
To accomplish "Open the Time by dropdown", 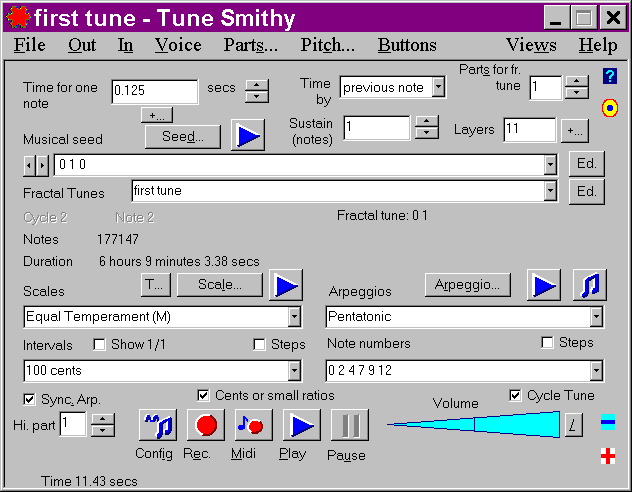I will click(x=438, y=87).
